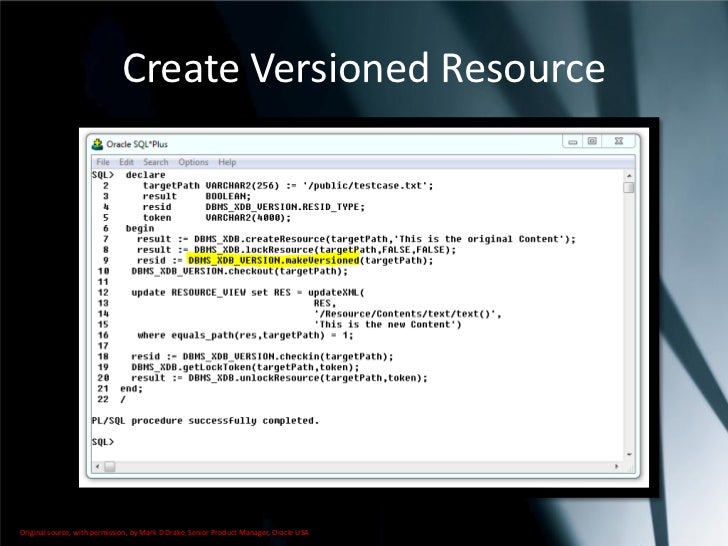Click 'DBMS_XDB_VERSION.RESID_TYPE;' on line 4

(285, 207)
